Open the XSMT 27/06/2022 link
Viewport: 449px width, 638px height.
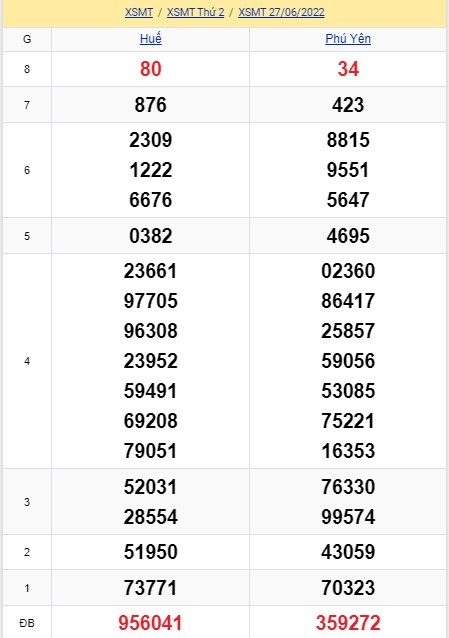click(281, 12)
